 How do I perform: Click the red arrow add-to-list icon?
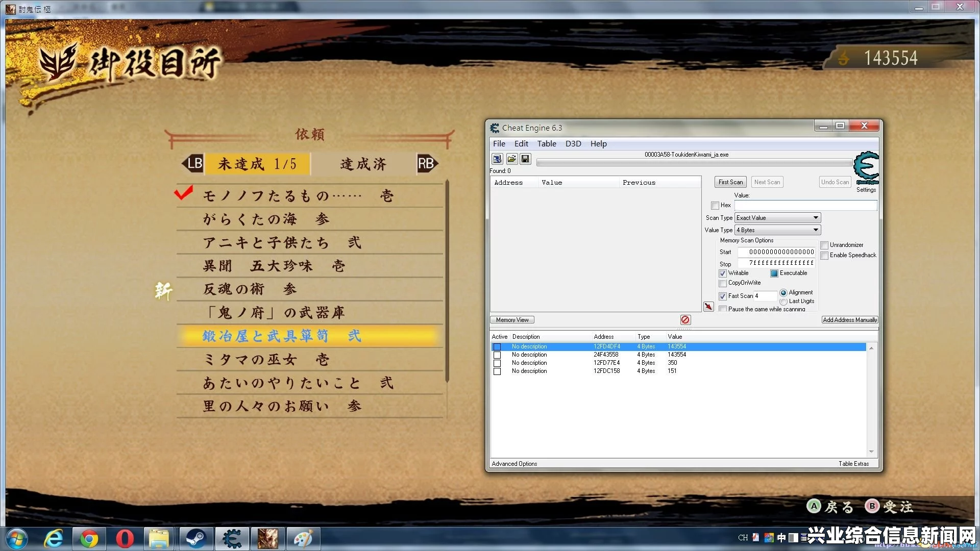[x=708, y=307]
